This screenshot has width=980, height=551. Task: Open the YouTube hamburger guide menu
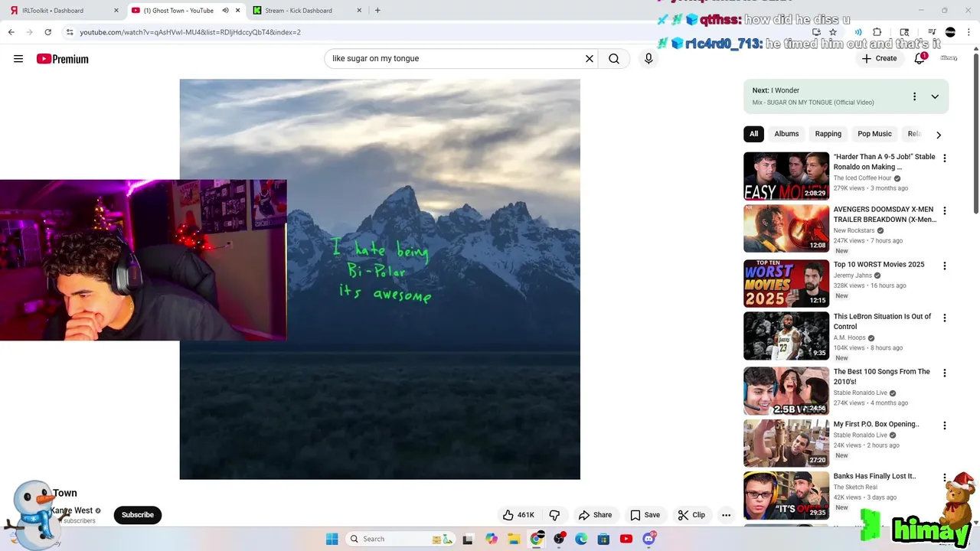(18, 59)
